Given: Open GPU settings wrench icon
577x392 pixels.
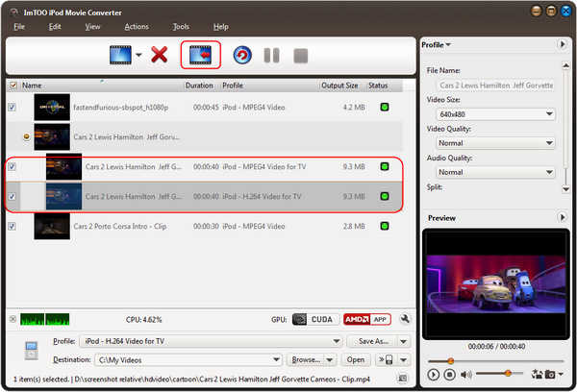Looking at the screenshot, I should pyautogui.click(x=405, y=319).
